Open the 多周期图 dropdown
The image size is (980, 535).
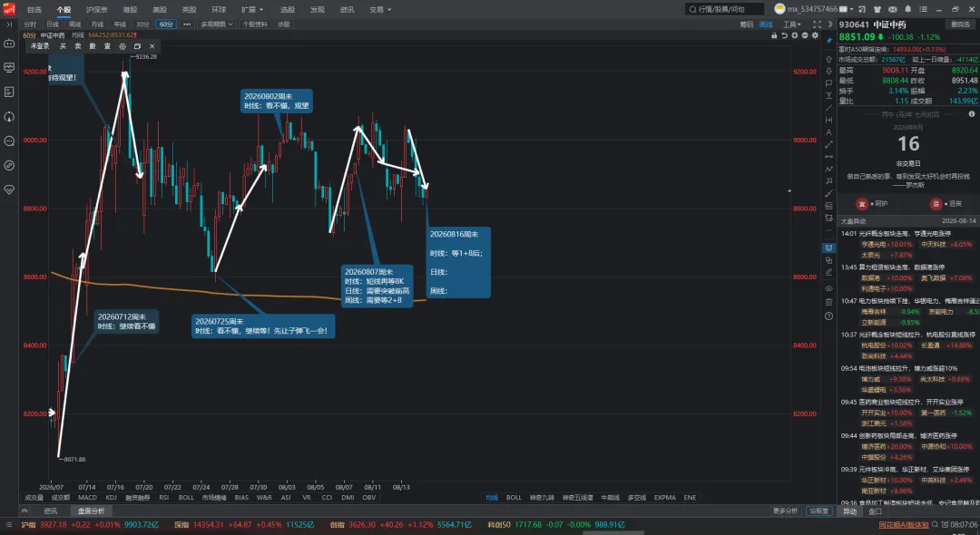[216, 24]
